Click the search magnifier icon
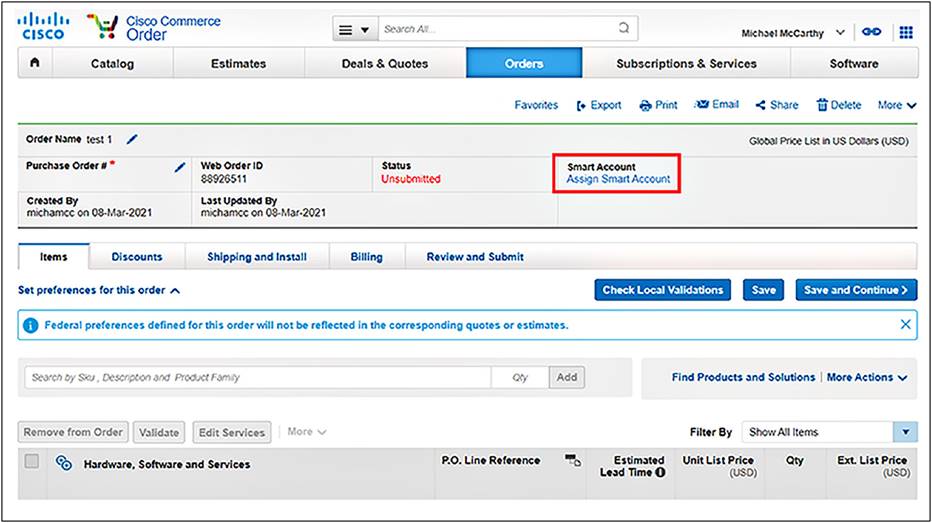The width and height of the screenshot is (932, 523). (624, 28)
